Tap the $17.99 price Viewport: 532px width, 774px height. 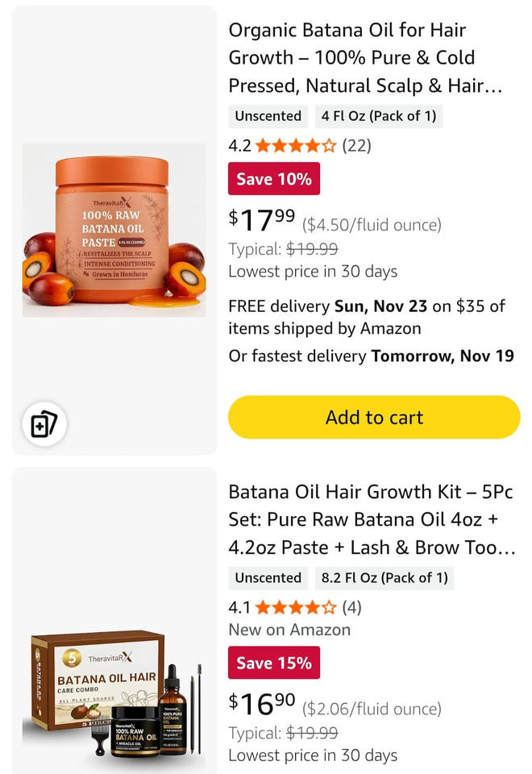262,218
